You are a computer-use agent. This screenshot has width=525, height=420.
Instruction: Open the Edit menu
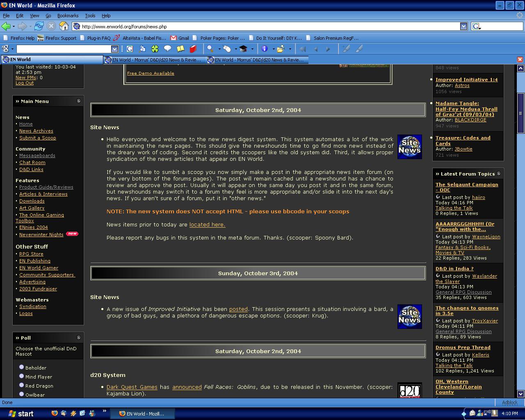click(x=20, y=16)
